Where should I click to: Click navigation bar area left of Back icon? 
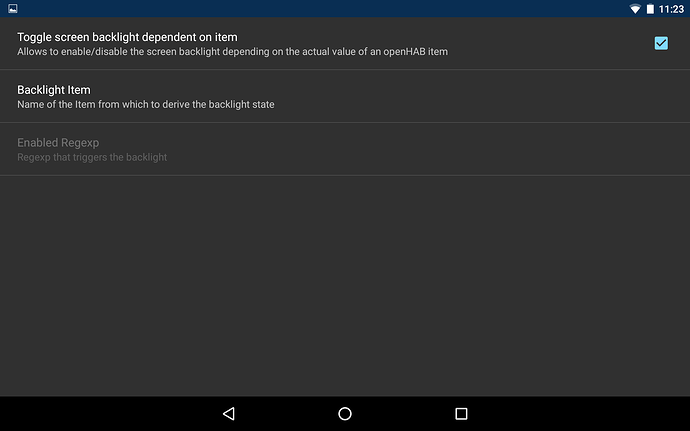click(x=100, y=413)
